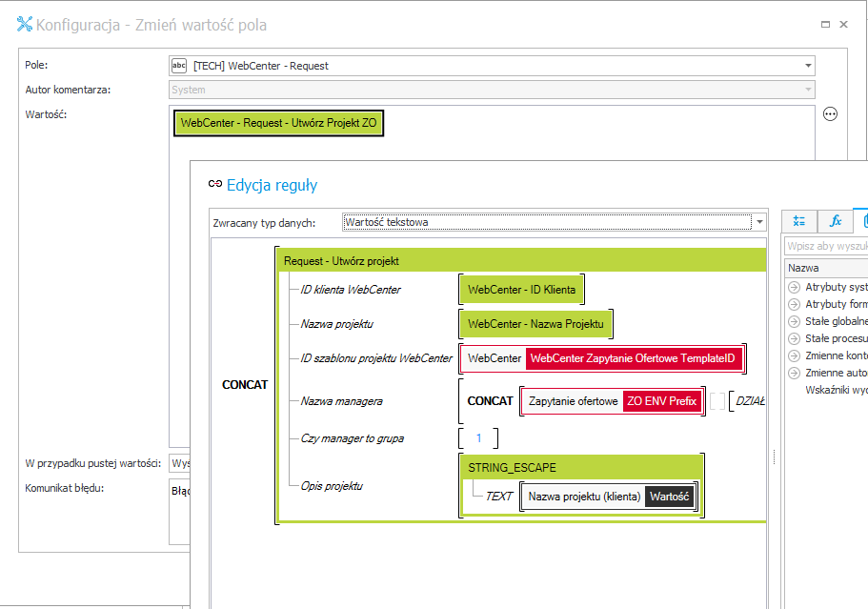
Task: Close the Konfiguracja window
Action: coord(843,25)
